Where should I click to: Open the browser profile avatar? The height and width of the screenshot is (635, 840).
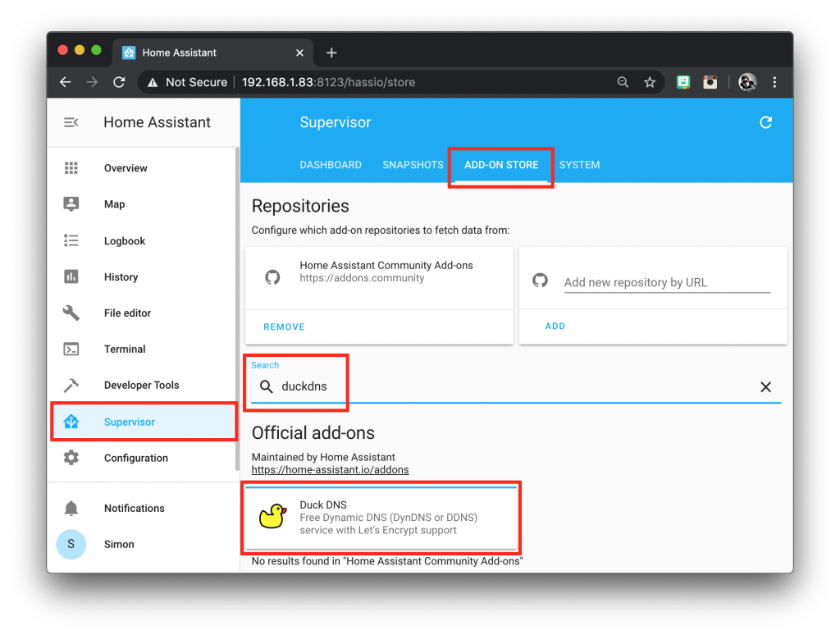[x=747, y=82]
